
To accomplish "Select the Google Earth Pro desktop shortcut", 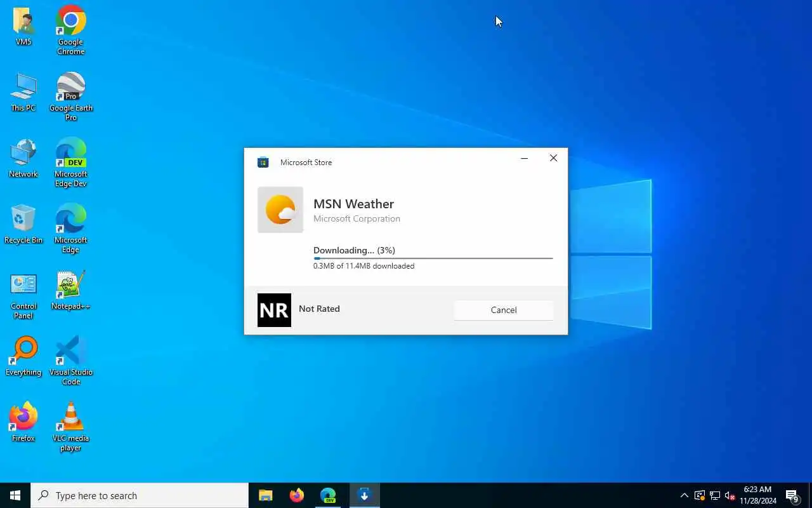I will point(70,97).
